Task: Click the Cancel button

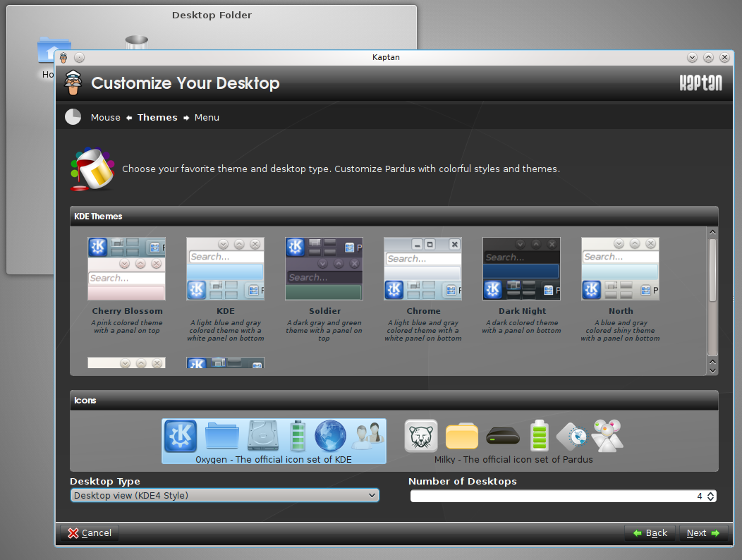Action: (x=90, y=533)
